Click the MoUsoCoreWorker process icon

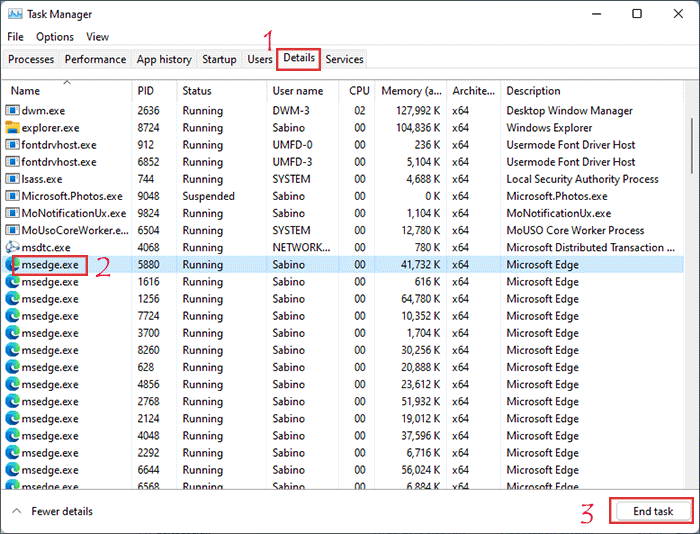pyautogui.click(x=12, y=230)
